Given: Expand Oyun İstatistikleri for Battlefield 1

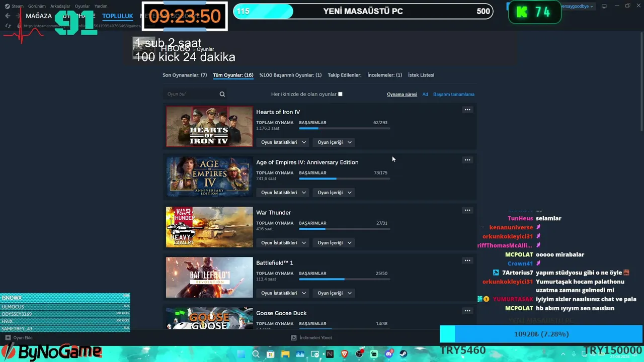Looking at the screenshot, I should click(282, 293).
